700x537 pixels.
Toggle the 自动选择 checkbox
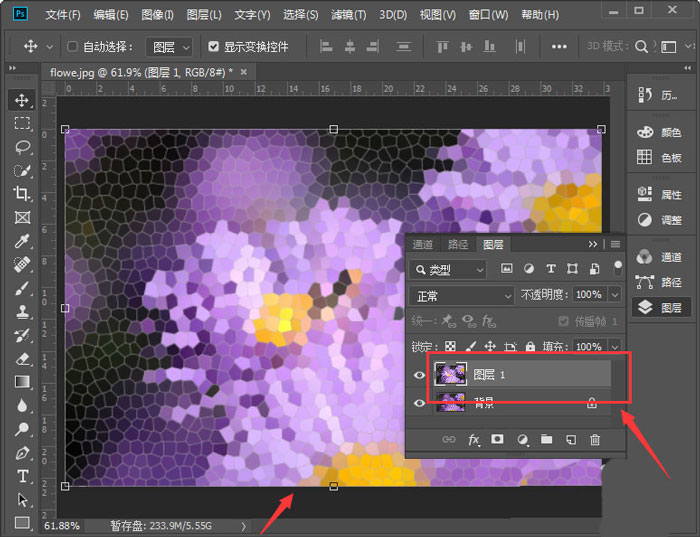72,46
